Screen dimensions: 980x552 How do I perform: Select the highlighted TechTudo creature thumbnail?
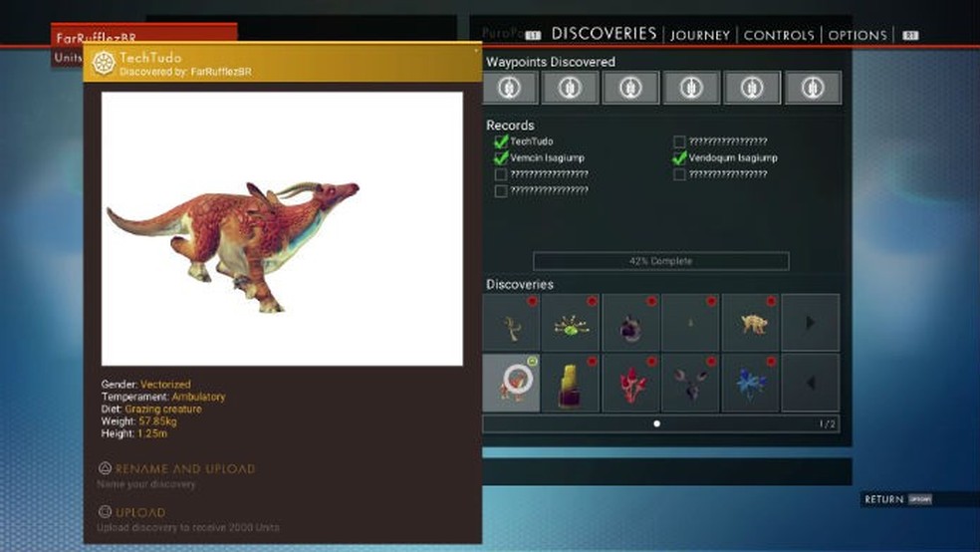click(x=511, y=383)
